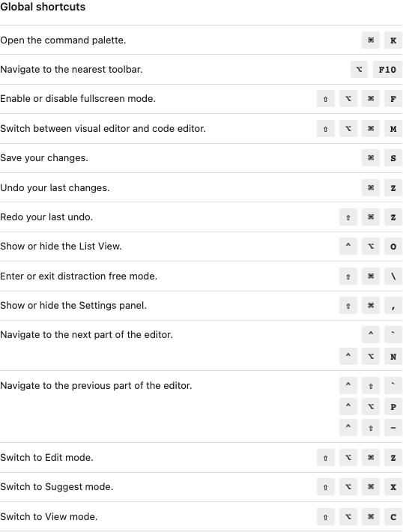Click the S key badge
The image size is (403, 532).
click(393, 158)
